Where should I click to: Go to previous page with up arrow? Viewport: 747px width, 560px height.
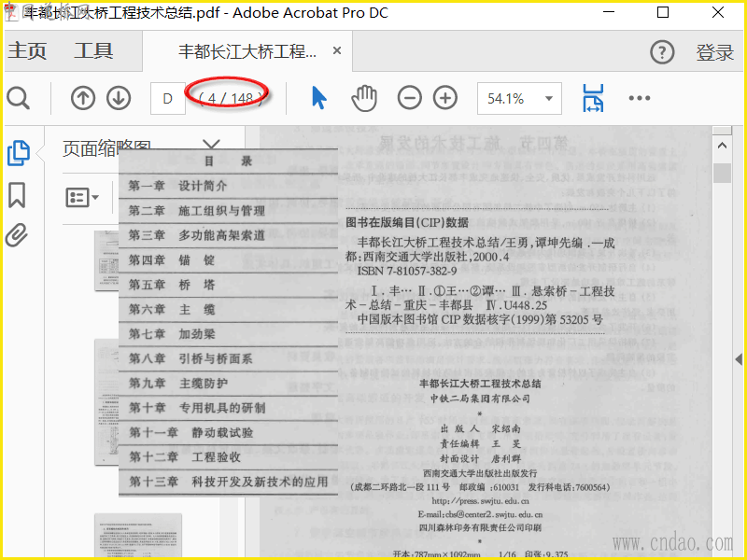click(x=83, y=99)
